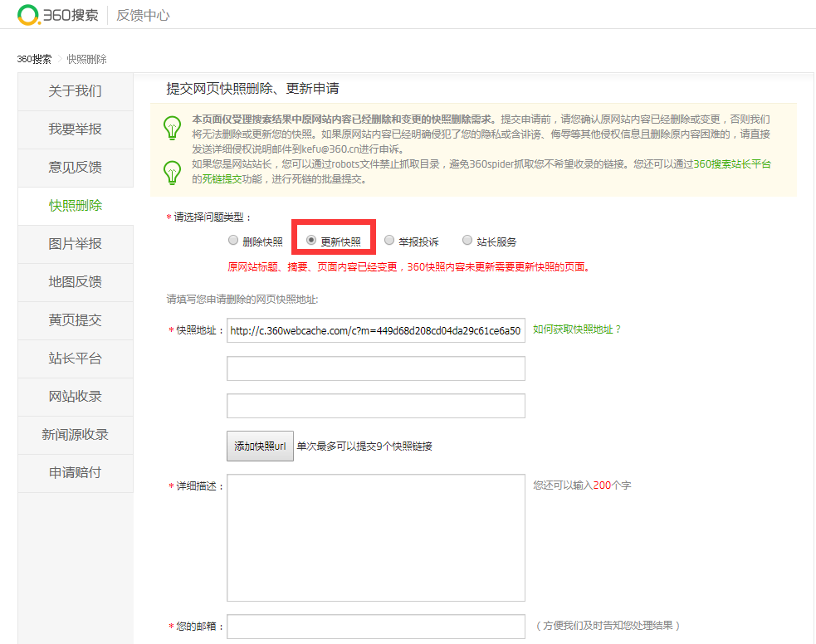Click into the 详细描述 text area
The height and width of the screenshot is (644, 816).
(376, 538)
